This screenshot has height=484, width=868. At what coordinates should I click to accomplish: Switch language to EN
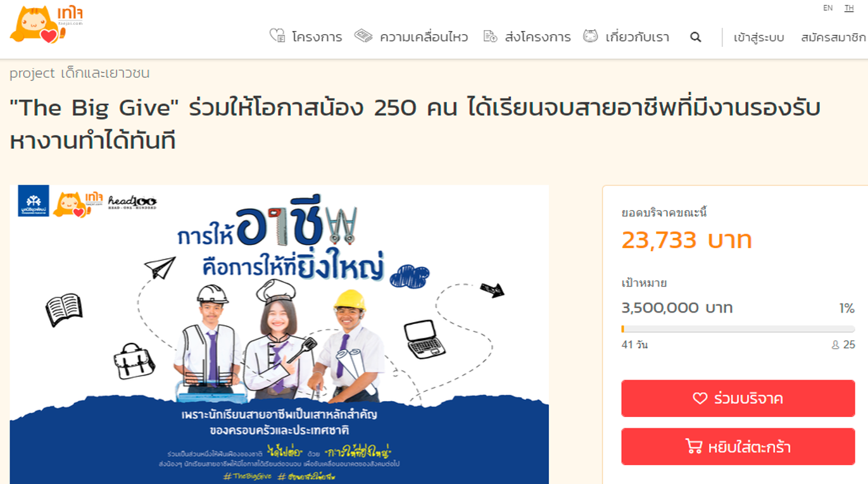coord(827,8)
